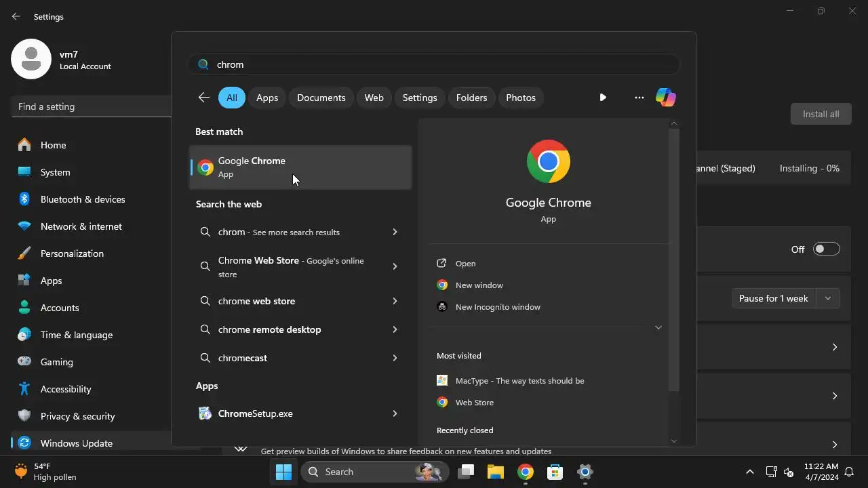Select the Settings filter tab
Viewport: 868px width, 488px height.
click(x=420, y=98)
